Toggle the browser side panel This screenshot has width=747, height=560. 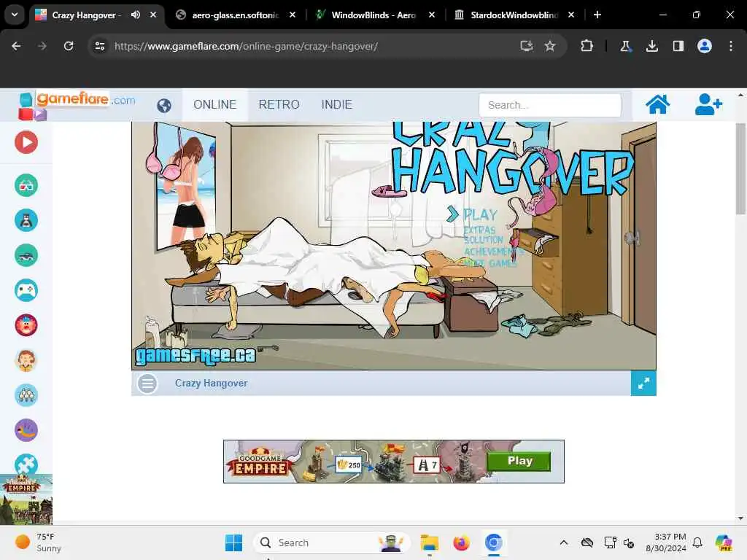tap(678, 46)
